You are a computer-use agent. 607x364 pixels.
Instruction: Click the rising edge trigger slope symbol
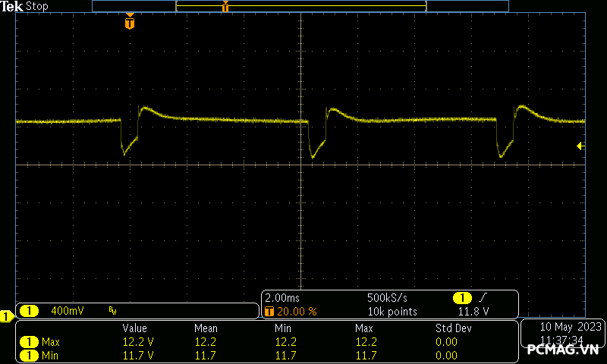pos(483,298)
